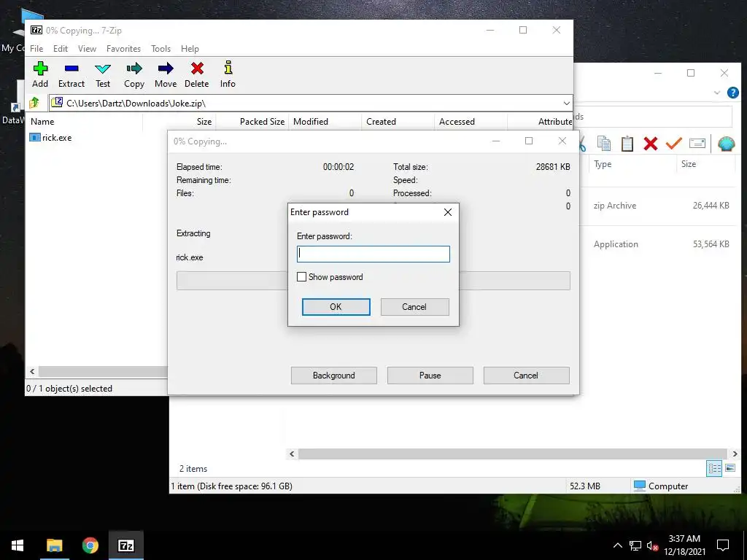Click the left arrow of Explorer scrollbar
This screenshot has height=560, width=747.
pyautogui.click(x=292, y=454)
